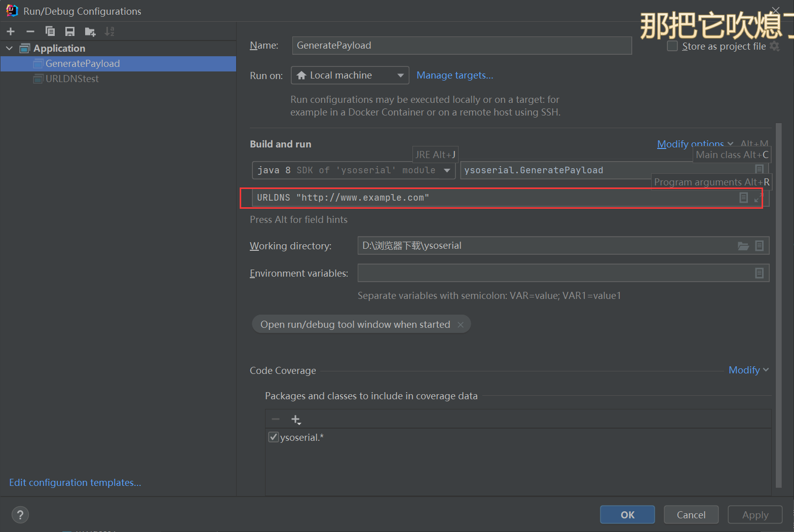
Task: Open the Run on Local machine dropdown
Action: pos(350,75)
